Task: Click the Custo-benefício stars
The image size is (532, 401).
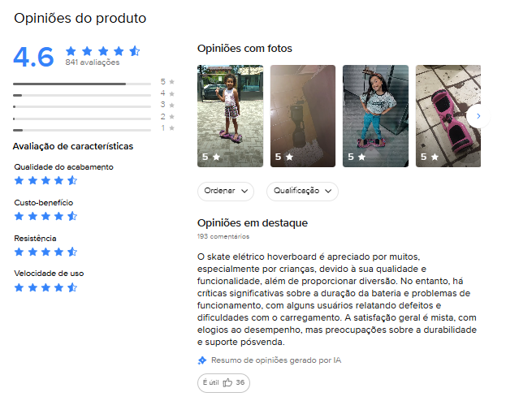Action: (45, 216)
